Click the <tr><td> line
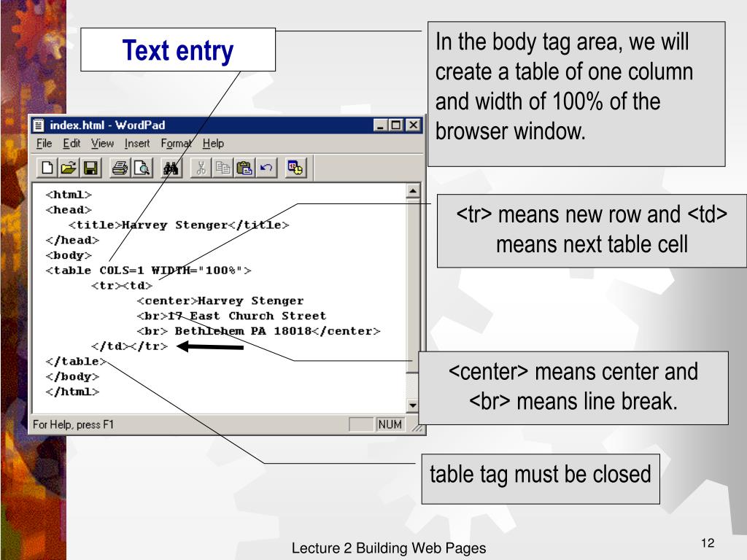 coord(122,286)
